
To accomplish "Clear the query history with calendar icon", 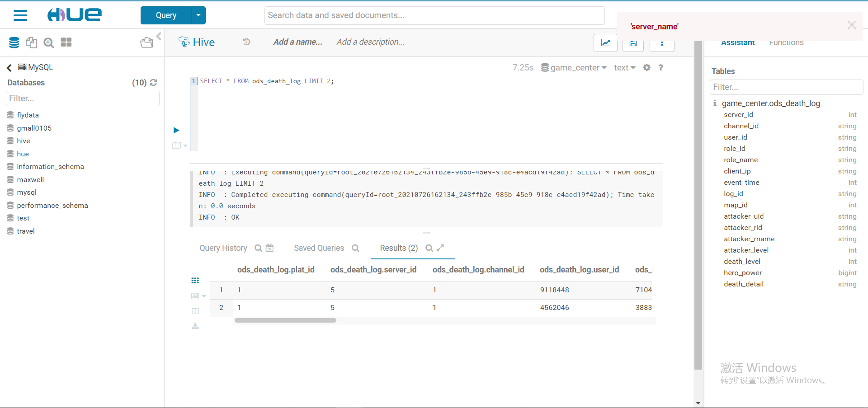I will click(270, 248).
